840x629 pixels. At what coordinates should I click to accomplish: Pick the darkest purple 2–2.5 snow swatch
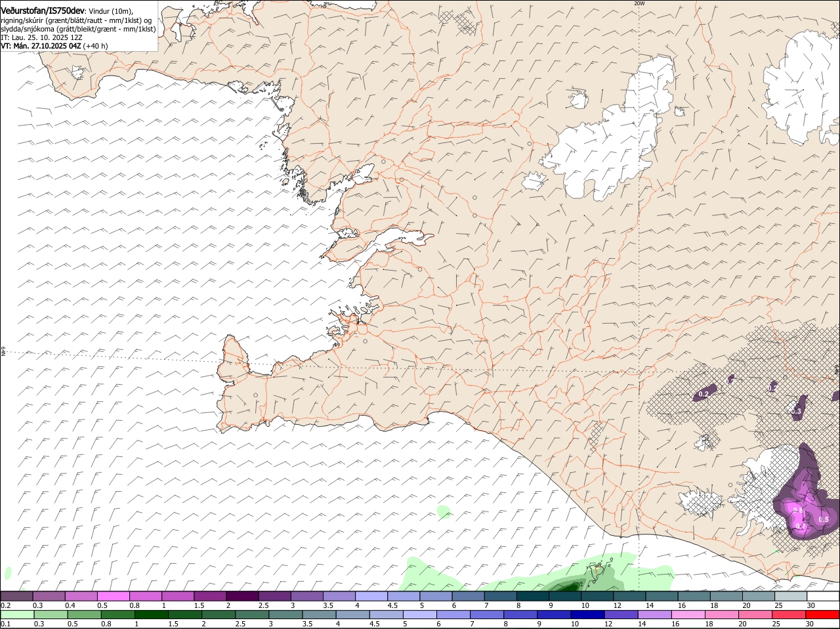[242, 596]
